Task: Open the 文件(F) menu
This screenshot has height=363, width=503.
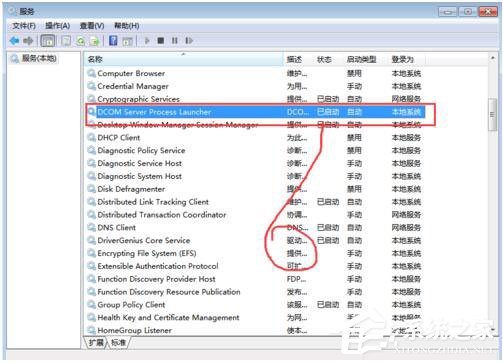Action: (24, 26)
